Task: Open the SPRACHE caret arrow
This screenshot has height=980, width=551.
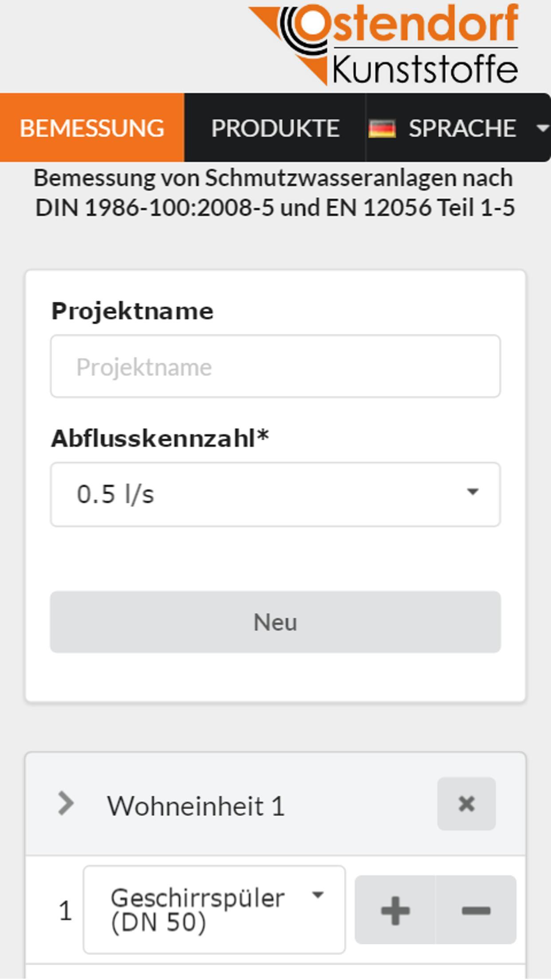Action: [542, 128]
